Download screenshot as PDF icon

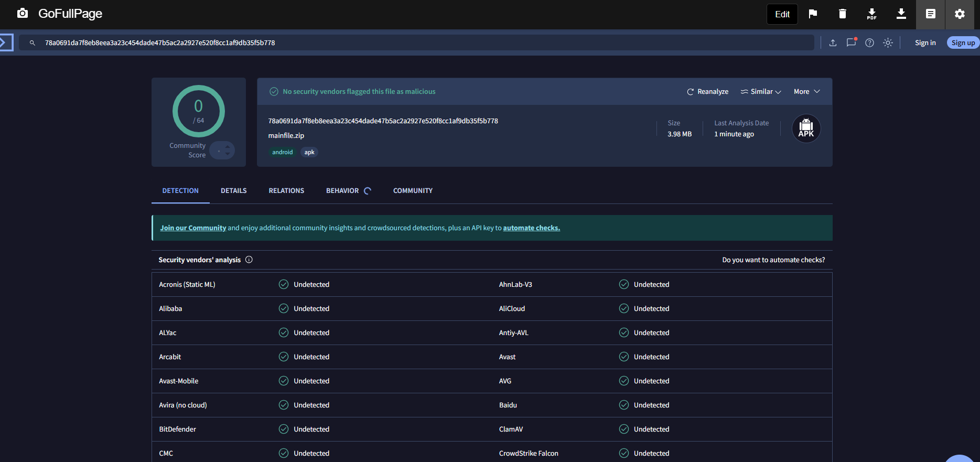click(871, 14)
